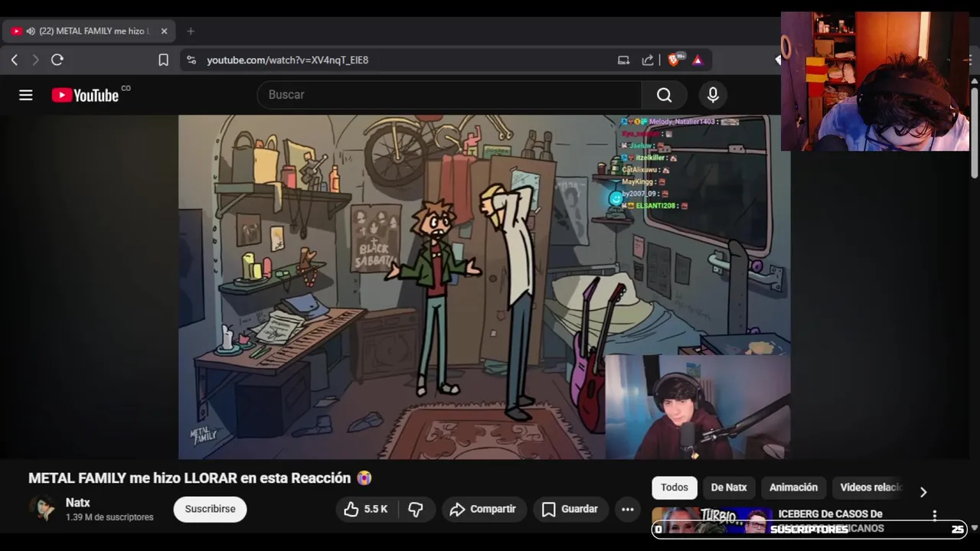This screenshot has height=551, width=980.
Task: Click the video player to pause
Action: point(484,287)
